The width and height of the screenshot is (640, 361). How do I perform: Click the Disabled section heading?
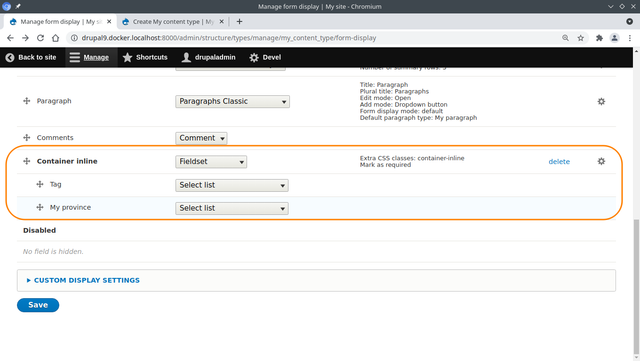(39, 230)
